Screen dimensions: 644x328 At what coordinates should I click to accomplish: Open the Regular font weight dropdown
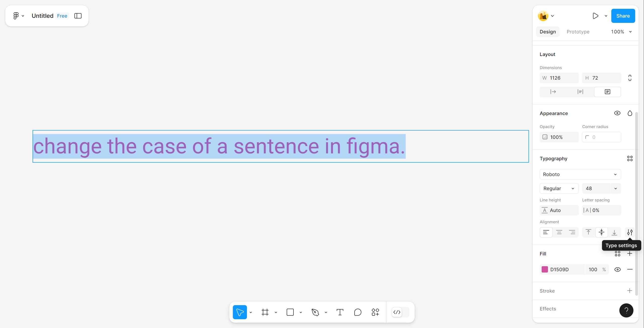pyautogui.click(x=559, y=188)
